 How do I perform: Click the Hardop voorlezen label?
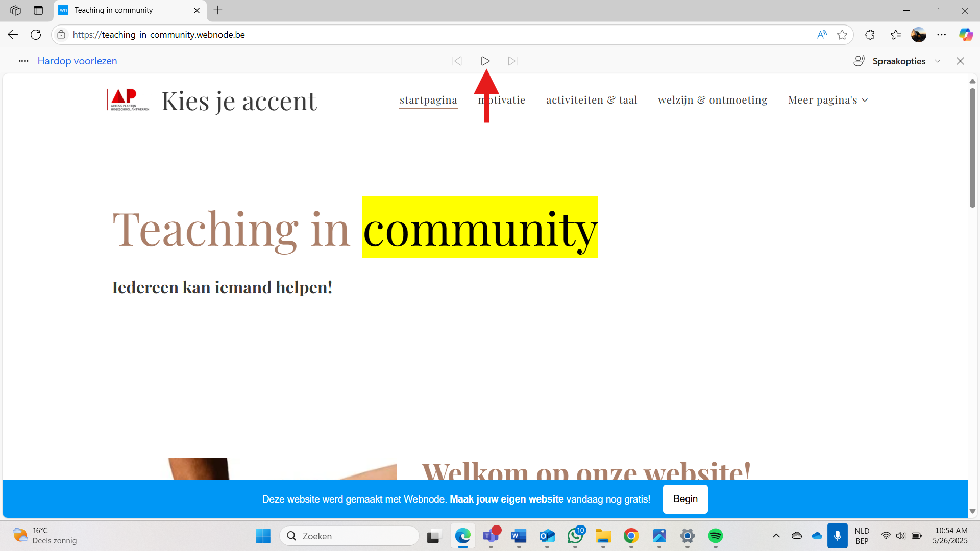click(x=78, y=61)
